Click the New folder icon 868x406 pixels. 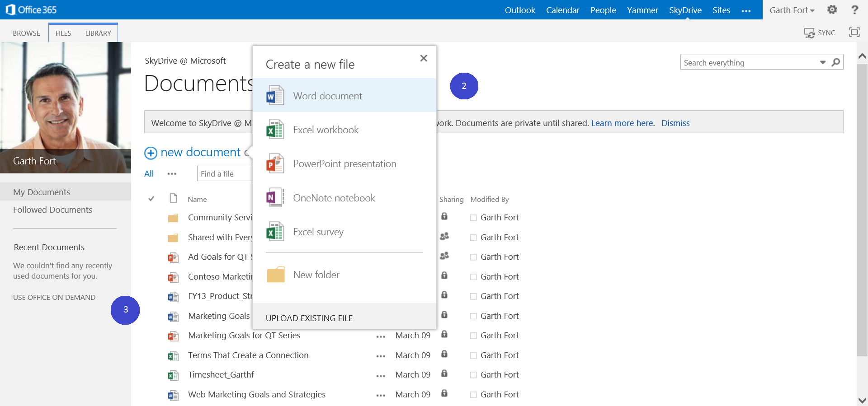(x=276, y=274)
